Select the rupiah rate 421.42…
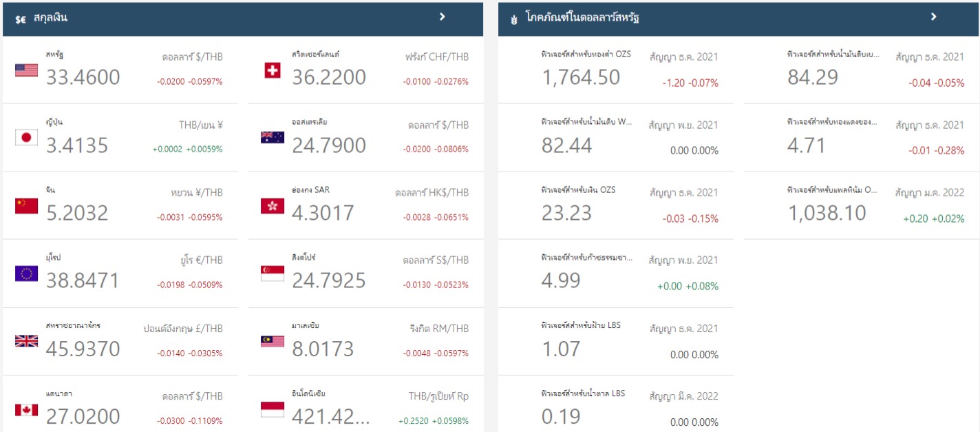The height and width of the screenshot is (432, 980). pyautogui.click(x=330, y=416)
